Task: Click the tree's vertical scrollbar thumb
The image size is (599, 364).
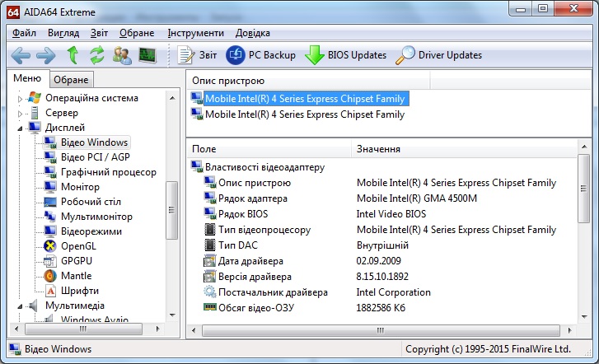Action: 171,210
